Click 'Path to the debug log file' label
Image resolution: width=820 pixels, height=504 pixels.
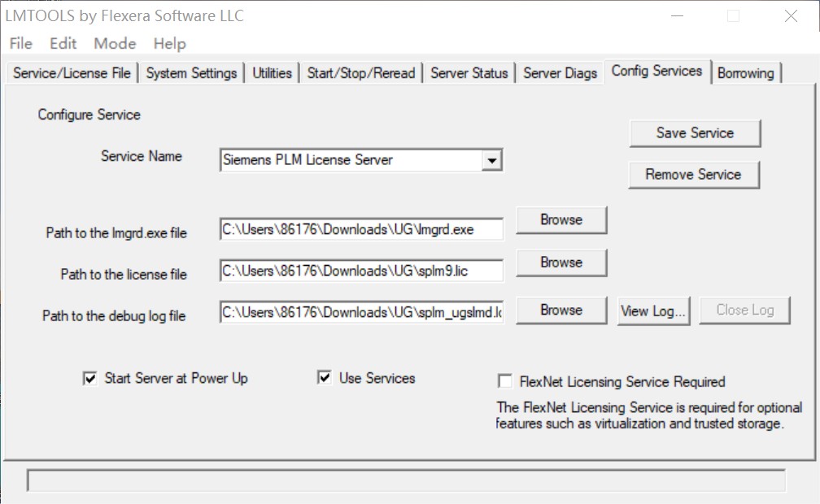click(x=114, y=316)
